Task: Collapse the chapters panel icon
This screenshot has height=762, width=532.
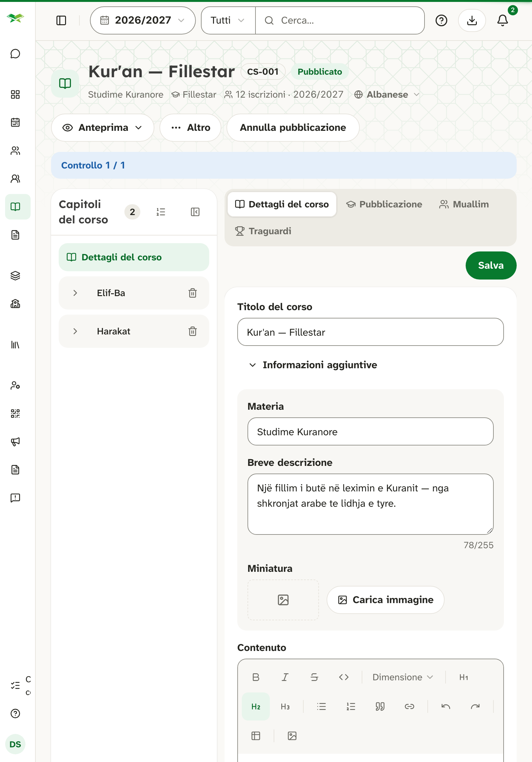Action: tap(196, 212)
